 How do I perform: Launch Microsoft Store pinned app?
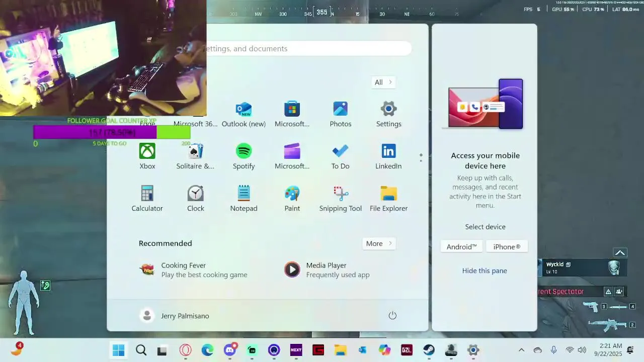292,115
